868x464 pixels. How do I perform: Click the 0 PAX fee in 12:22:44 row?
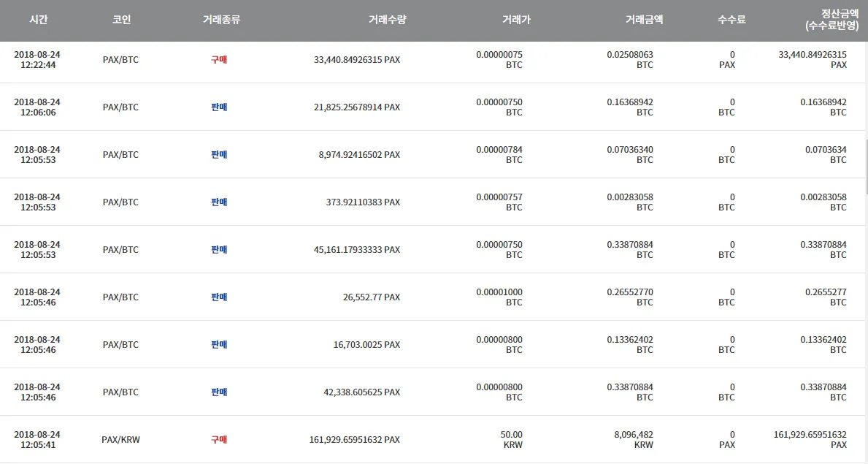tap(727, 59)
